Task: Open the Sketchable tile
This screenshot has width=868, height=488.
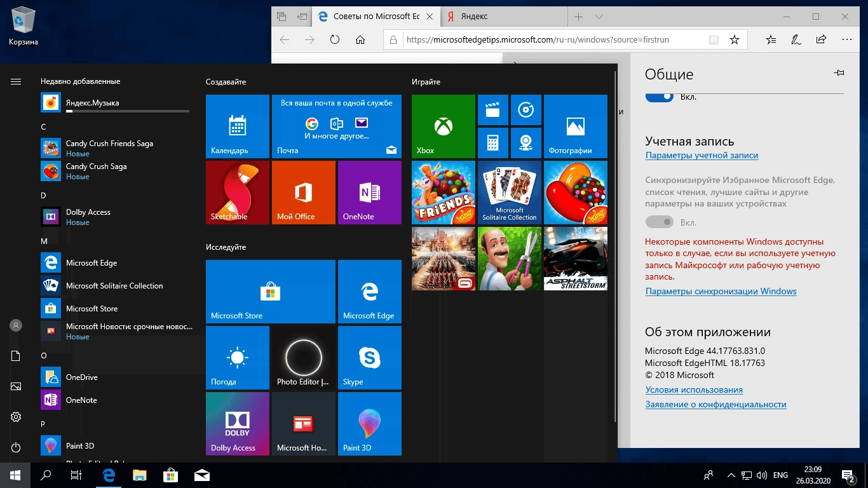Action: pos(238,193)
